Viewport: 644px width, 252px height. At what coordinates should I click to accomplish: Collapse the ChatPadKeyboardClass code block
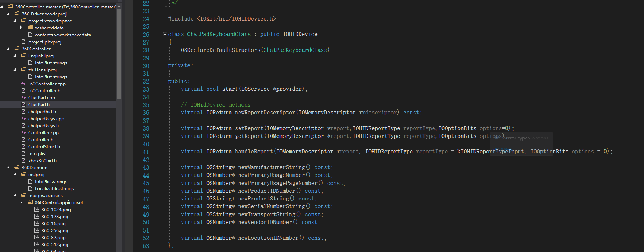pyautogui.click(x=165, y=34)
